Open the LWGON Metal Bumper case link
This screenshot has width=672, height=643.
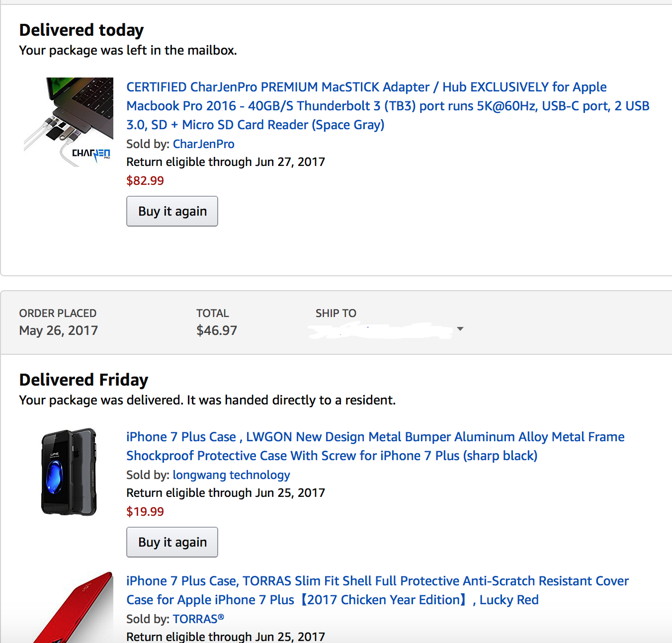point(375,446)
